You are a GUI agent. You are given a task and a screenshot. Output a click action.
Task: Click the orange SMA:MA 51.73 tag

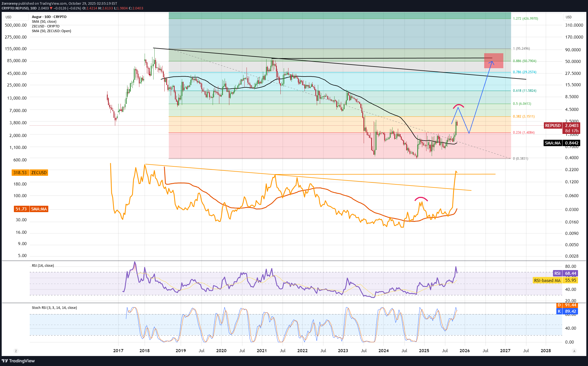pyautogui.click(x=31, y=209)
